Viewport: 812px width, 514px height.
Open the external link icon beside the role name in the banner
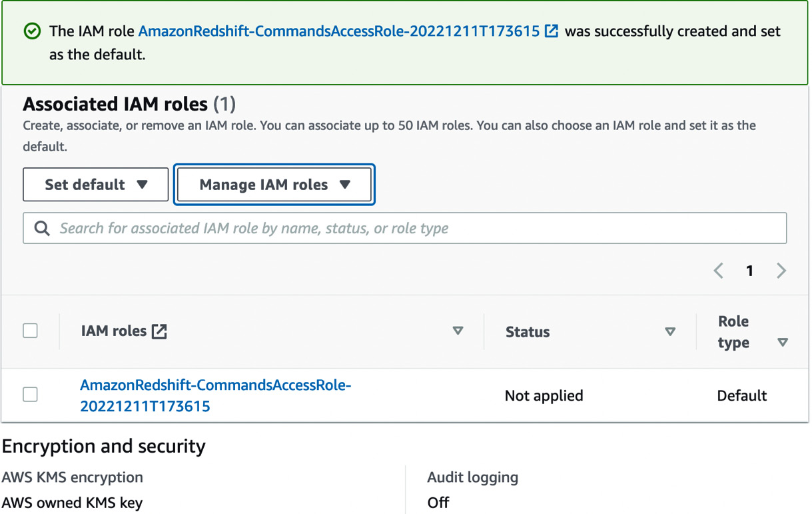[552, 31]
